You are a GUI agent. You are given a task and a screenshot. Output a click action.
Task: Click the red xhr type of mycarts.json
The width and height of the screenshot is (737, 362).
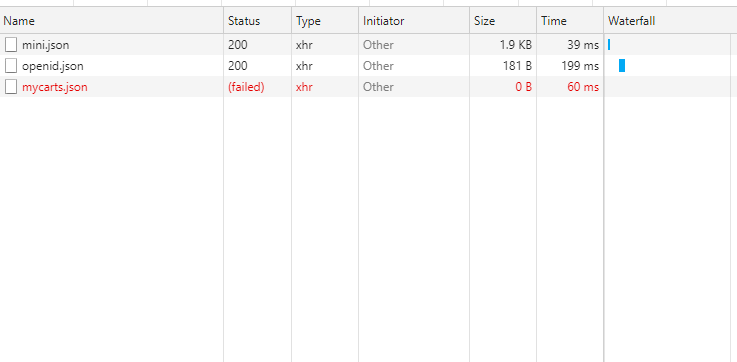click(304, 87)
